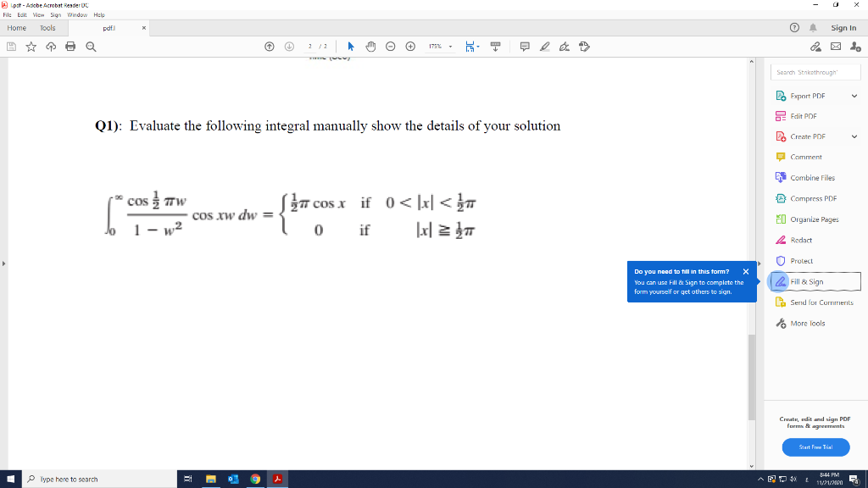Expand the Create PDF options chevron
The height and width of the screenshot is (488, 868).
tap(854, 136)
